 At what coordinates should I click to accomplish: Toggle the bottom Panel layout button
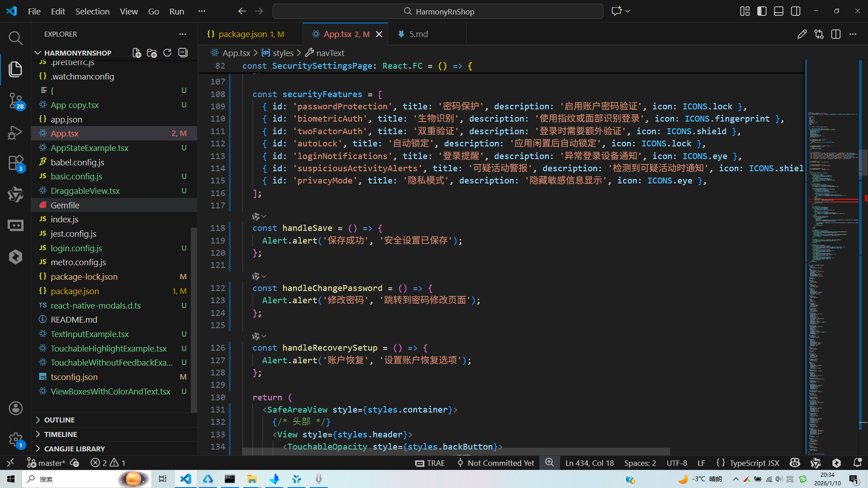[x=778, y=11]
